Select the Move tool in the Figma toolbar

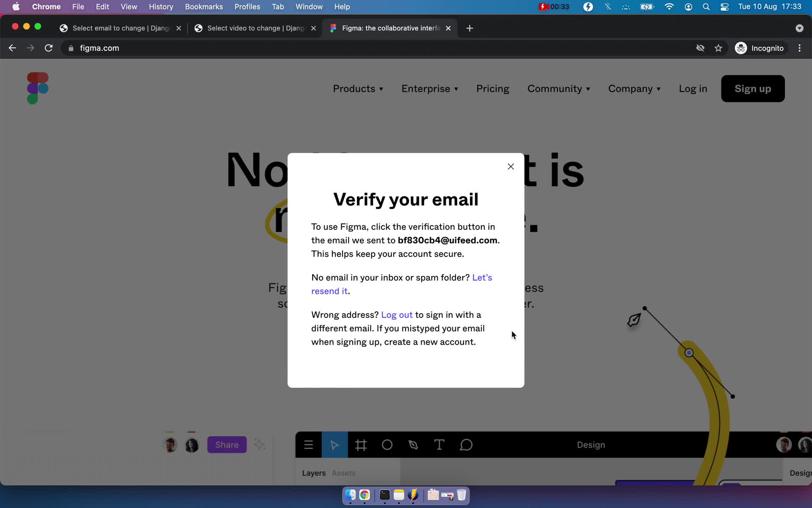[335, 444]
